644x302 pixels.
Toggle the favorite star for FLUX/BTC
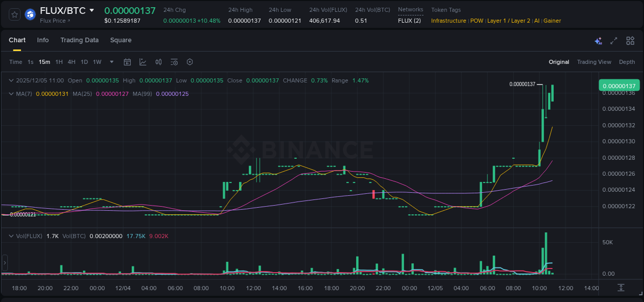point(14,14)
